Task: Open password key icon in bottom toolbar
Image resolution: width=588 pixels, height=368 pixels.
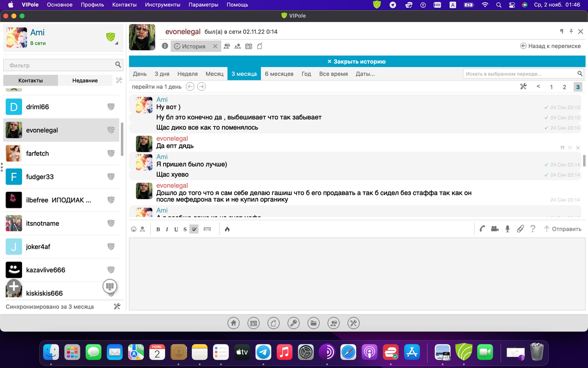Action: [294, 323]
